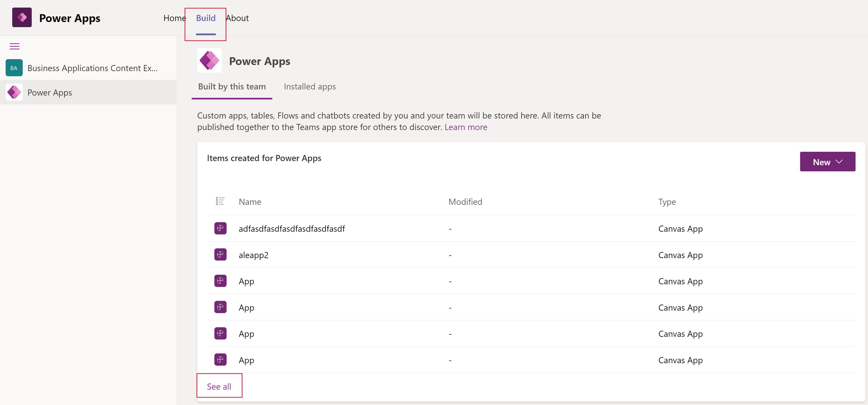Screen dimensions: 868x405
Task: Click the hamburger menu icon top-left
Action: (x=15, y=46)
